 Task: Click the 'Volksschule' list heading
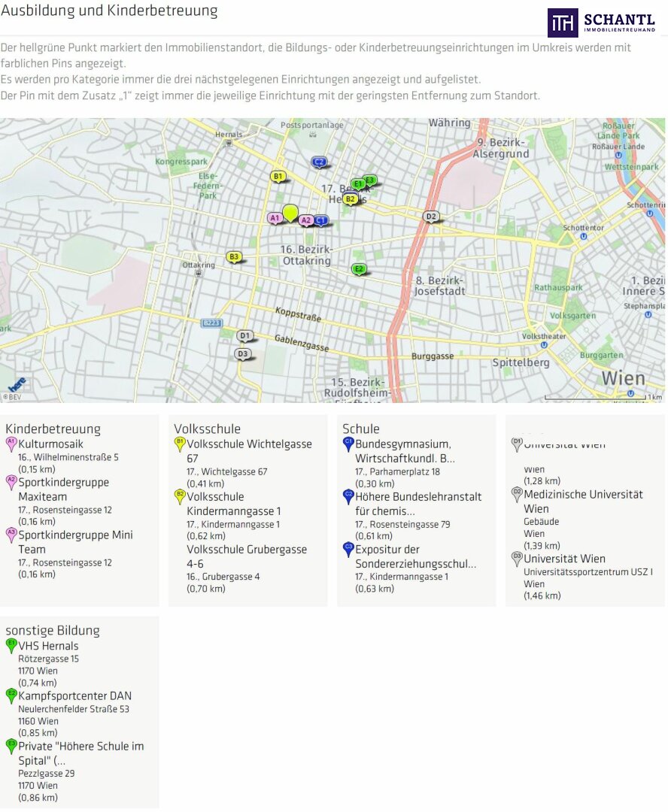pos(208,429)
